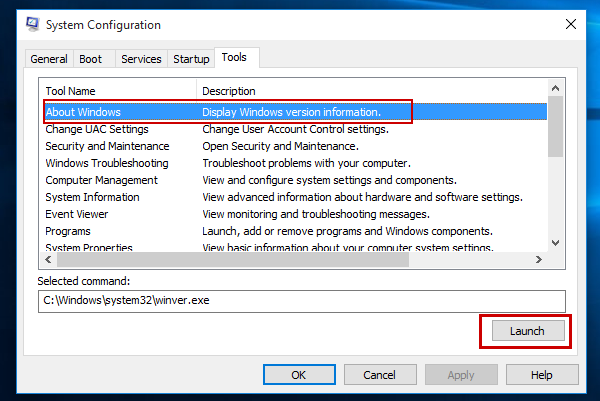This screenshot has height=401, width=600.
Task: Click the Apply button
Action: pos(461,375)
